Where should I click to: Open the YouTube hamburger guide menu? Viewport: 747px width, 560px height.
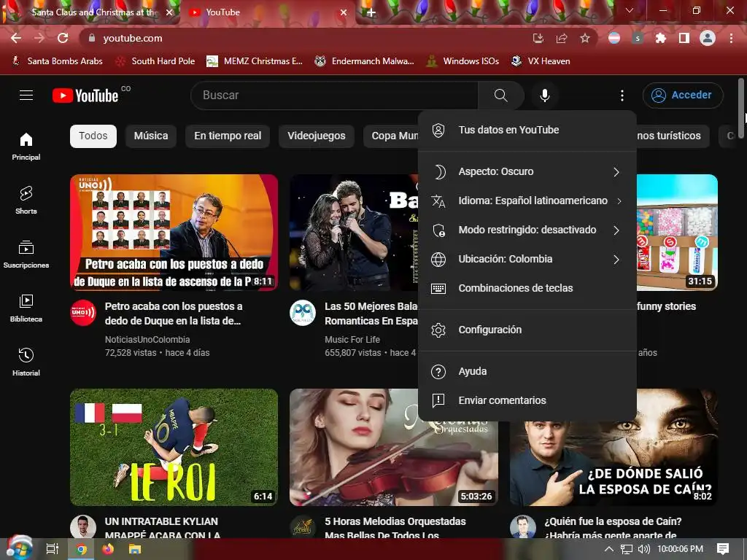pyautogui.click(x=26, y=96)
